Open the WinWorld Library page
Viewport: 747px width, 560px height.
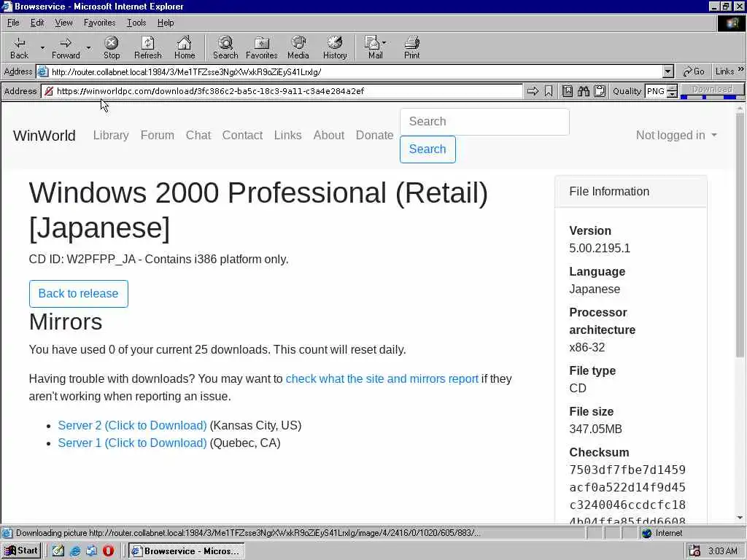point(111,135)
